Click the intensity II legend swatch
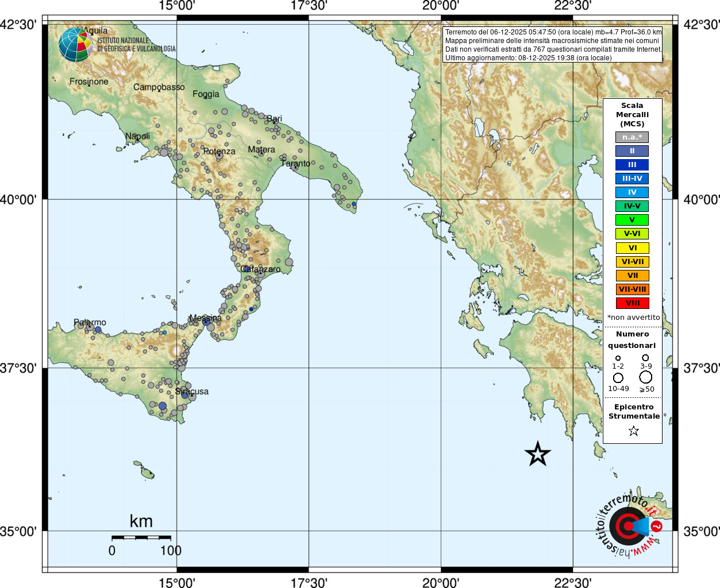The image size is (720, 588). point(632,151)
